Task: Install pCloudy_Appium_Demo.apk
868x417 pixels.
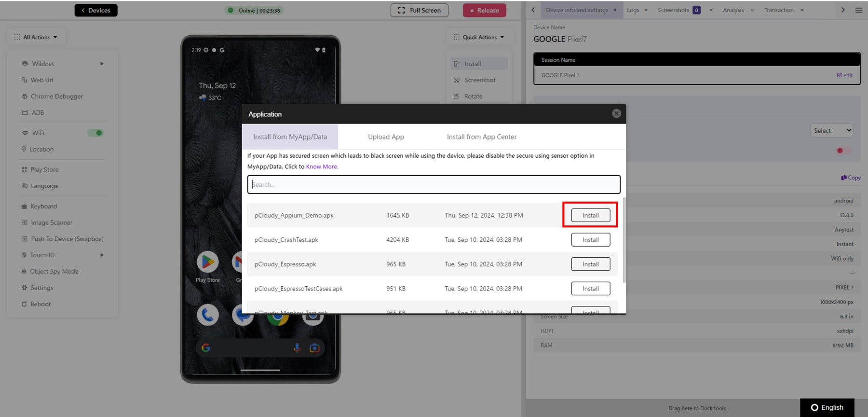Action: point(590,215)
